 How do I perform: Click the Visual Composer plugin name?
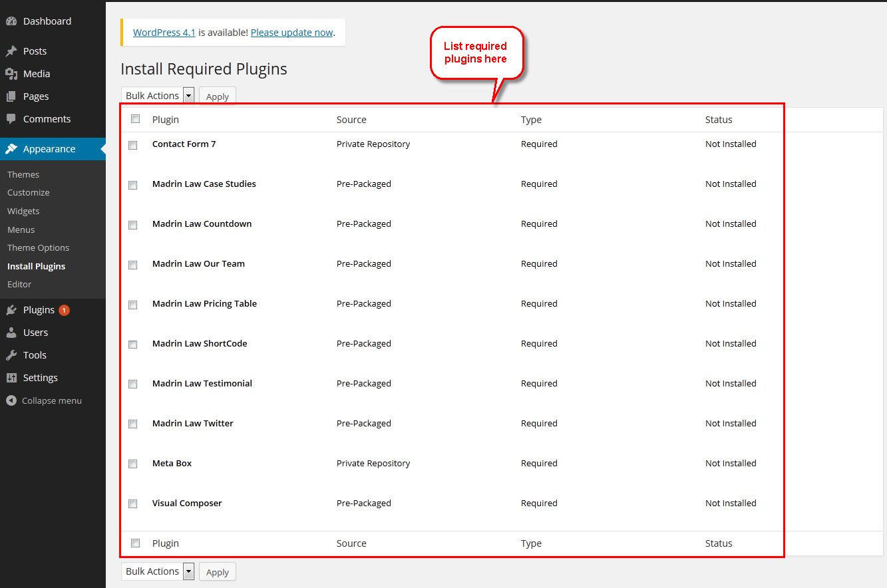pos(187,503)
